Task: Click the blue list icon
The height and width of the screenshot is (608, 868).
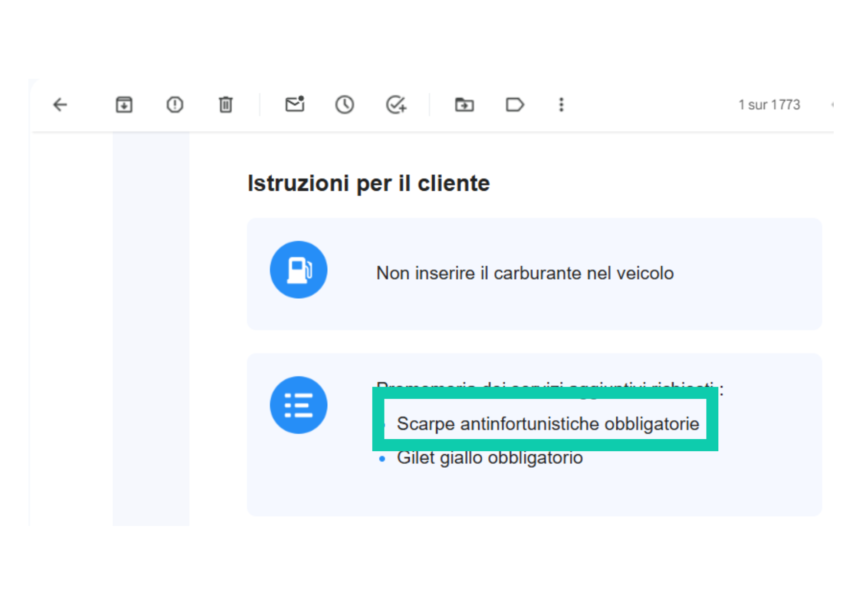Action: (299, 405)
